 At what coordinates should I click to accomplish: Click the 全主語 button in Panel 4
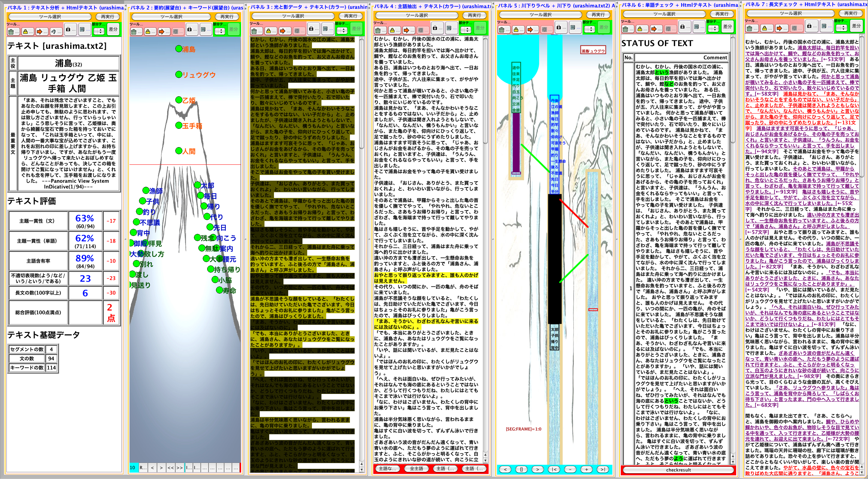(x=416, y=468)
